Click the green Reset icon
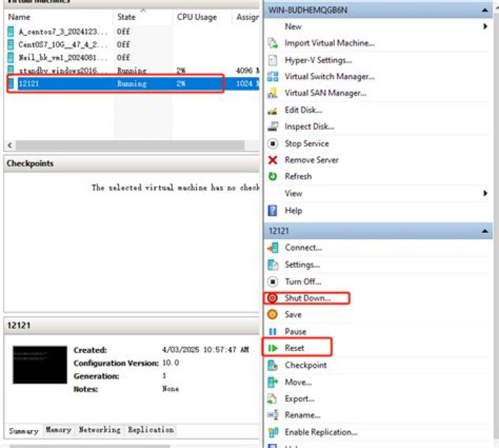The width and height of the screenshot is (499, 448). [273, 348]
